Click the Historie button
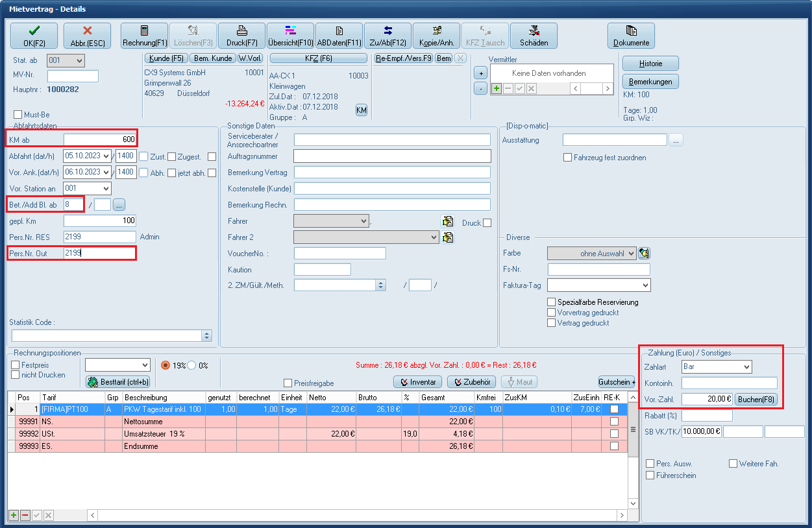Image resolution: width=812 pixels, height=528 pixels. [650, 64]
